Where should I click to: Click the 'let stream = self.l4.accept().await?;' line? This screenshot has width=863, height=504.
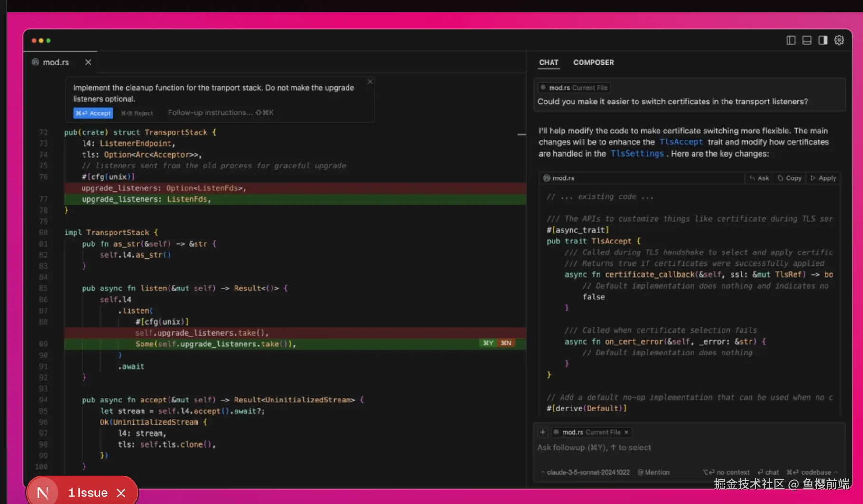(182, 411)
